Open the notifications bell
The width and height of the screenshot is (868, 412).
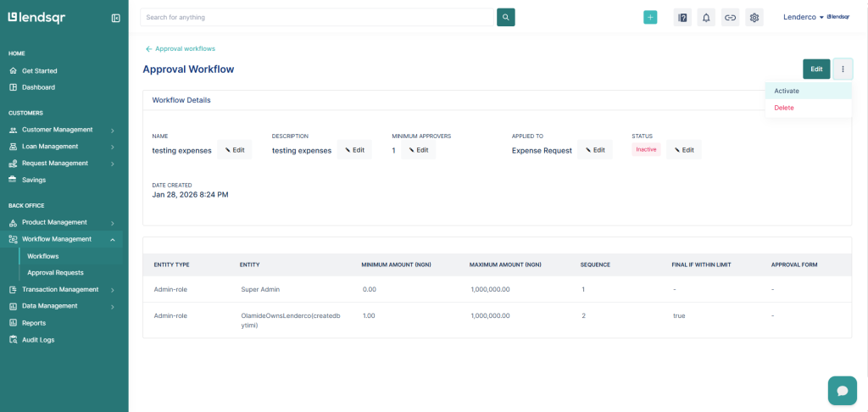pos(706,17)
